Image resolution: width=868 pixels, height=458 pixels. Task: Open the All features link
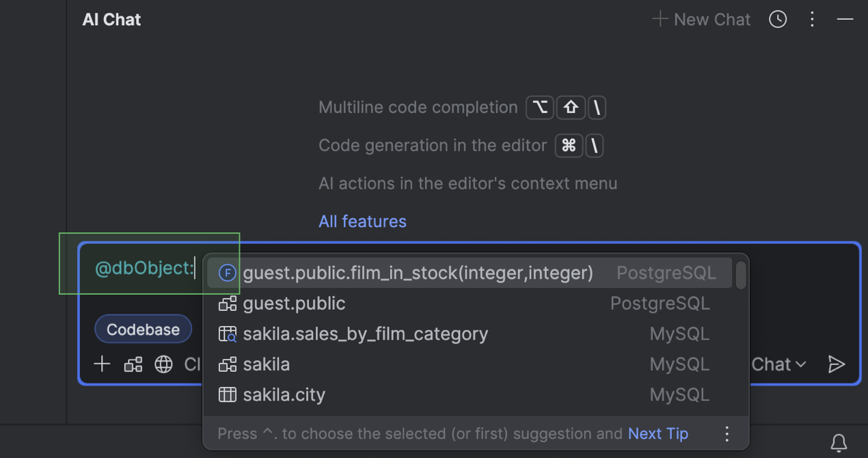tap(362, 221)
